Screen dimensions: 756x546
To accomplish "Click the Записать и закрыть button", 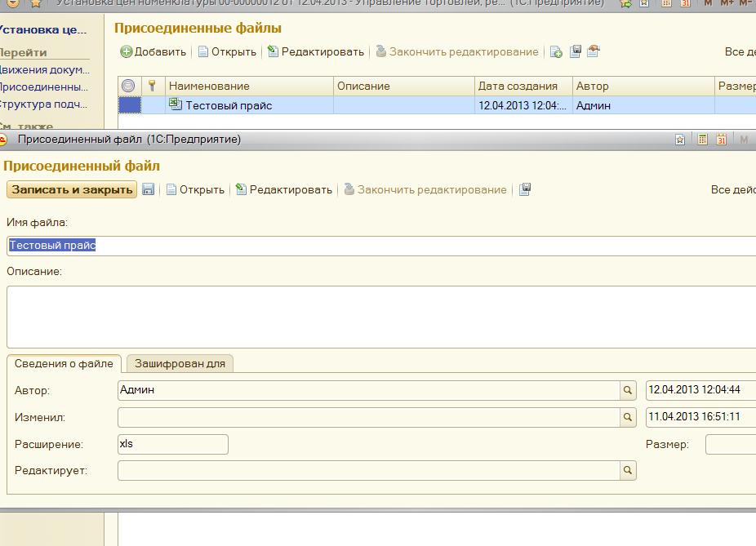I will [x=72, y=189].
